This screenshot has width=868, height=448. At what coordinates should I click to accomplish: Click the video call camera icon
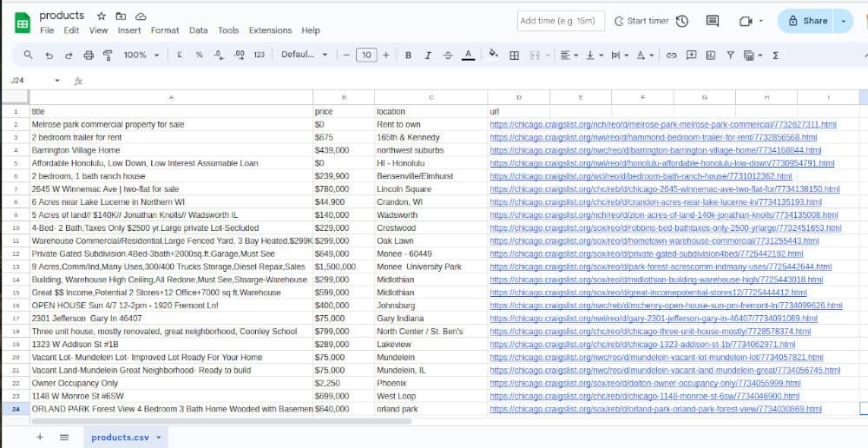tap(745, 21)
